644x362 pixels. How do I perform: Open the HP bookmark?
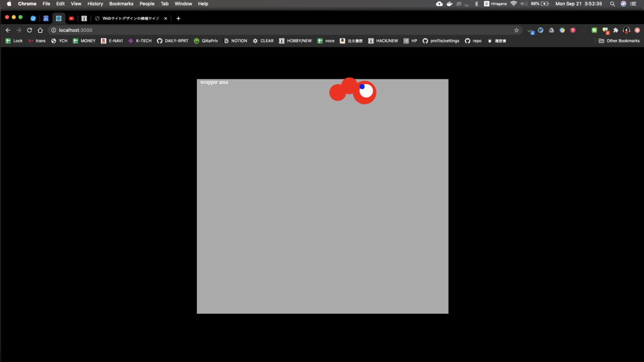[410, 41]
